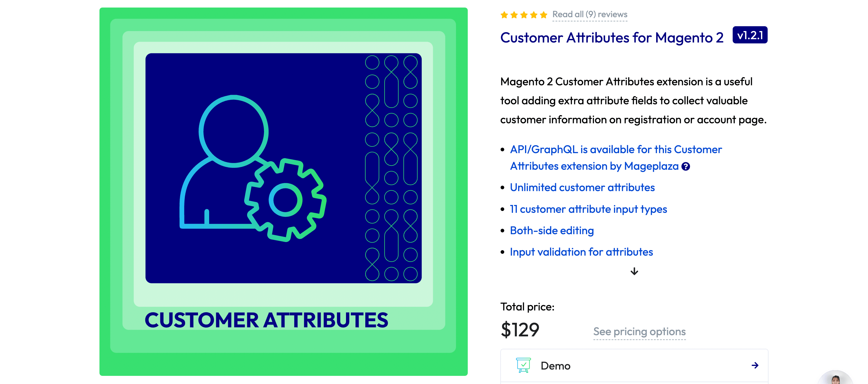Click Input validation for attributes link

(x=581, y=251)
